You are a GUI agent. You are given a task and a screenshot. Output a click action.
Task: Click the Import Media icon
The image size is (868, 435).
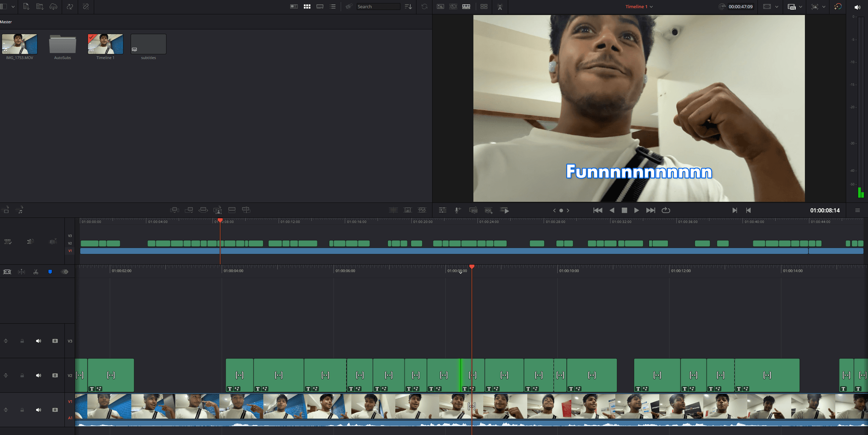26,6
